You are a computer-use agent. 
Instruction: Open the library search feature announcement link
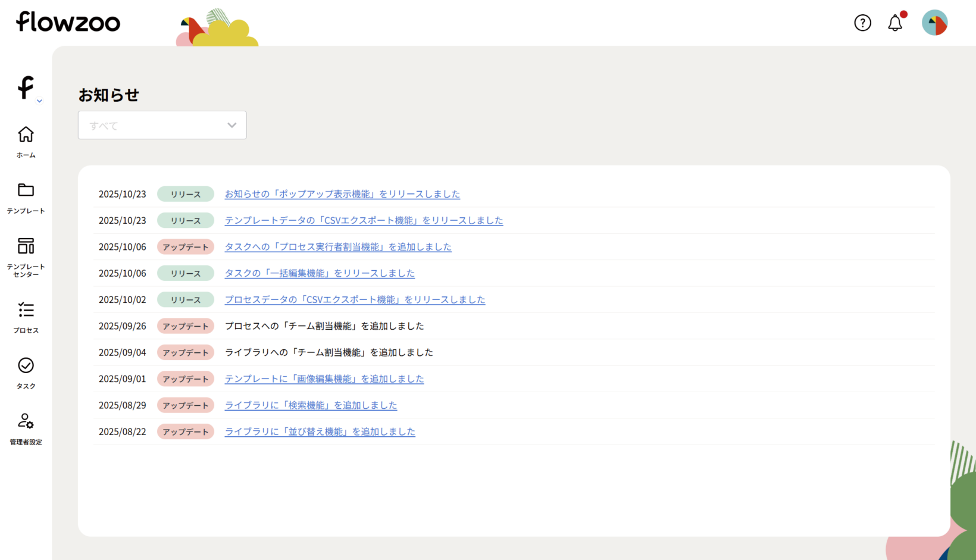click(x=311, y=405)
